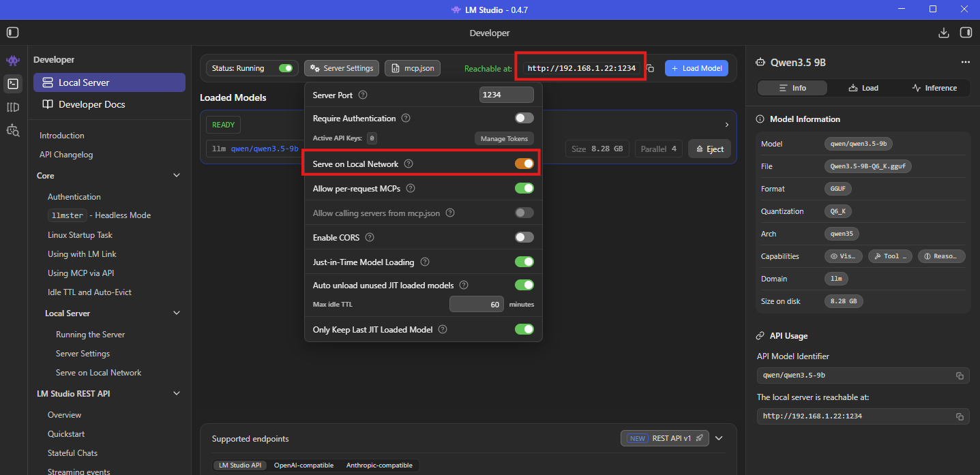Expand the loaded model card chevron

pos(727,125)
